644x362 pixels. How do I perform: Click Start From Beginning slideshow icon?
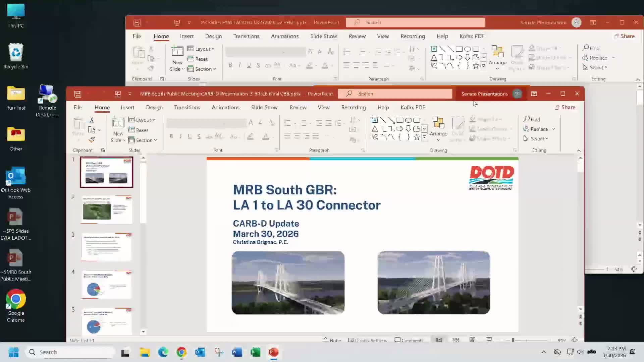[118, 94]
